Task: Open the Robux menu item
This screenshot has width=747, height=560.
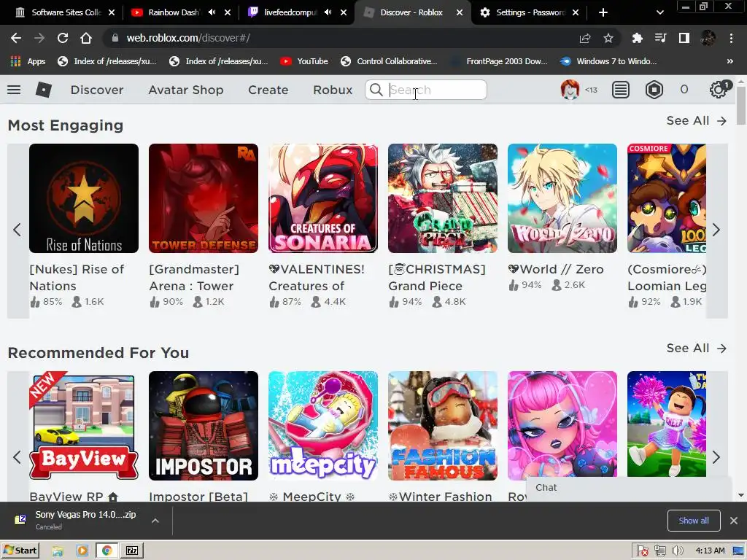Action: pyautogui.click(x=333, y=90)
